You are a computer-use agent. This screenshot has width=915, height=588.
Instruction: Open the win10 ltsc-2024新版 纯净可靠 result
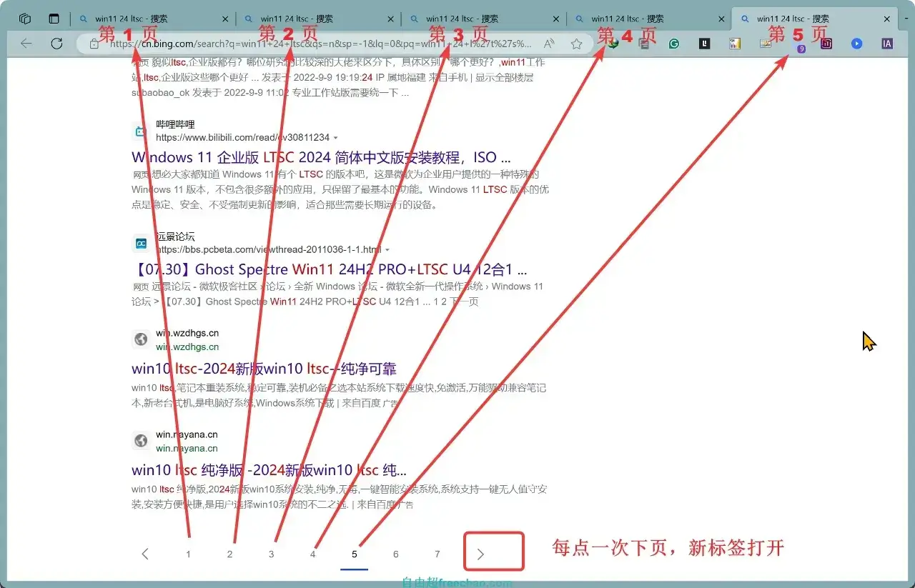tap(264, 369)
